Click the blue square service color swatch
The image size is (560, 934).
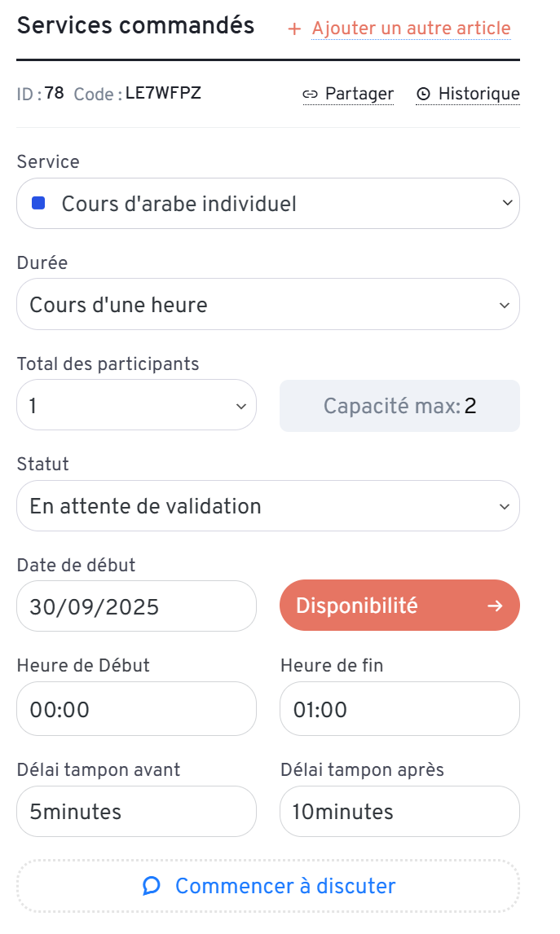[38, 203]
